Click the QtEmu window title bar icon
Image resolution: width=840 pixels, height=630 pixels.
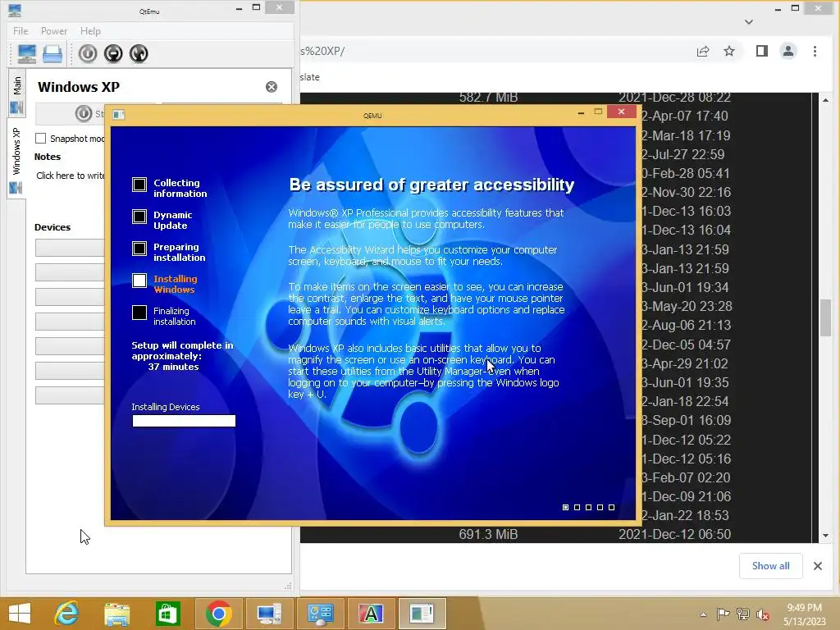point(15,10)
